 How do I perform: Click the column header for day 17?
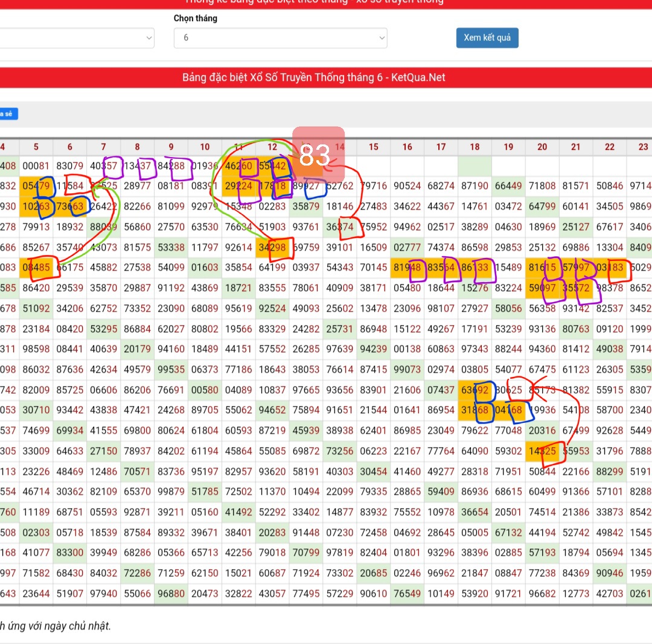(441, 147)
